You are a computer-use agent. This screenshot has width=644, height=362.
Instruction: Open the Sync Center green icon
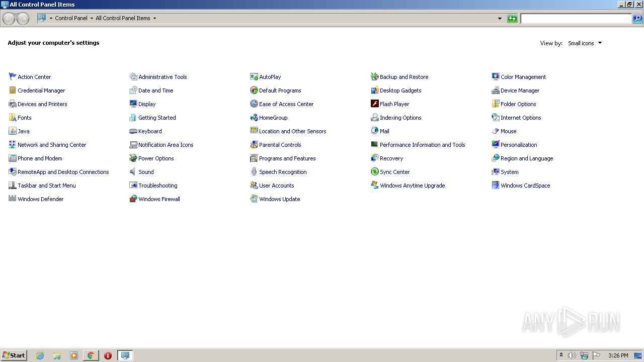[x=375, y=171]
